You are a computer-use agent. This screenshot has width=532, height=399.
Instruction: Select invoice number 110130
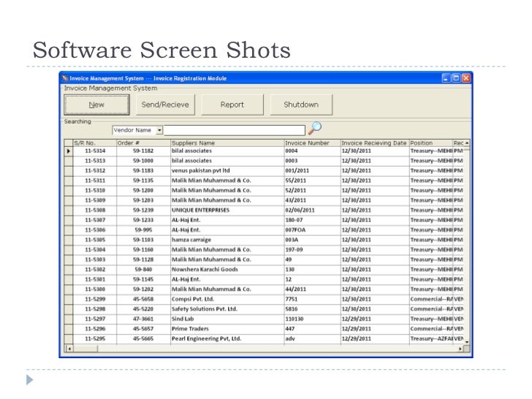(x=312, y=319)
